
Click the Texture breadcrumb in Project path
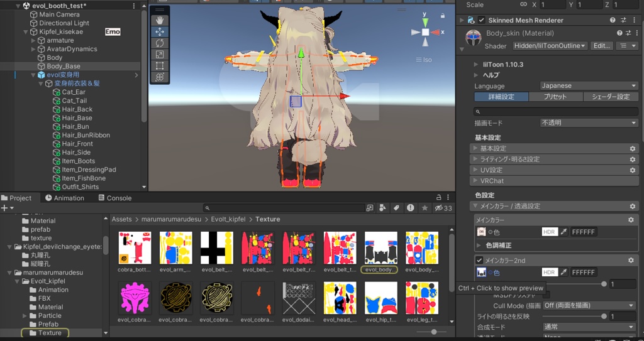[x=268, y=220]
